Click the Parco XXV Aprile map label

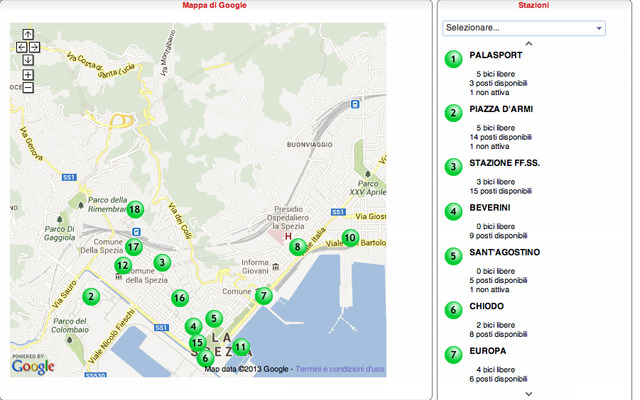pos(367,188)
